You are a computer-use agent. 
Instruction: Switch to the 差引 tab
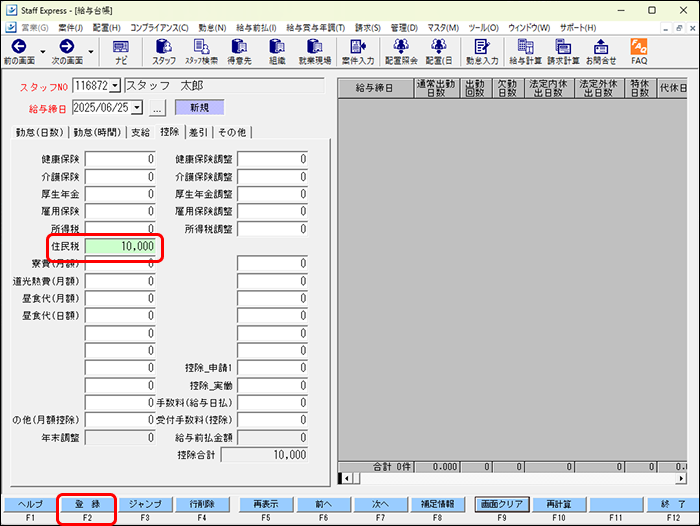(199, 132)
